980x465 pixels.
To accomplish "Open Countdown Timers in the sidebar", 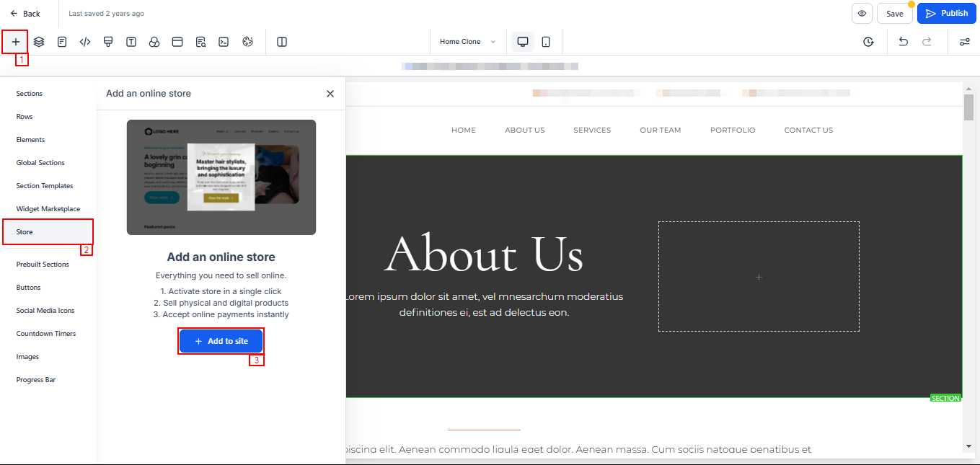I will pos(46,334).
